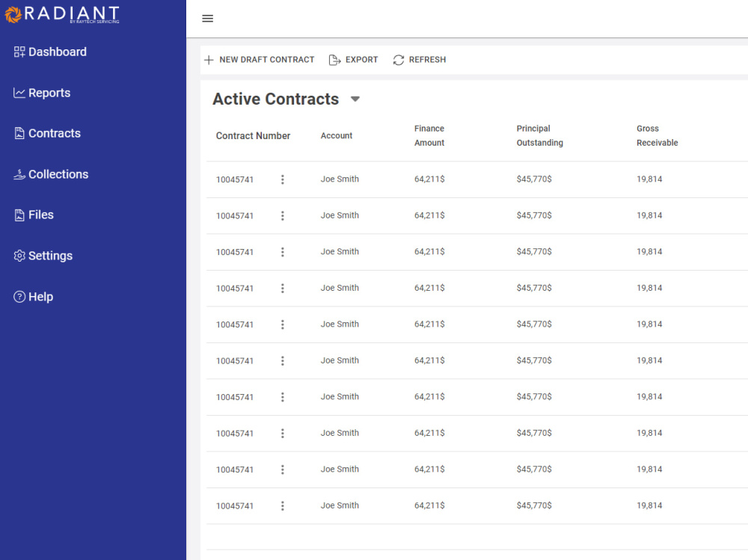Open the Dashboard icon in sidebar
This screenshot has width=748, height=560.
pos(19,52)
